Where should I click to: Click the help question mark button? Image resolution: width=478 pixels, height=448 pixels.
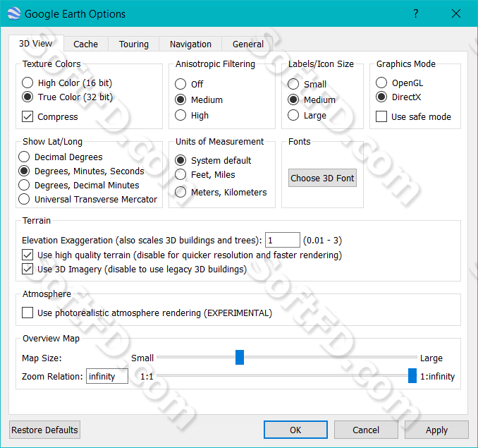[416, 13]
